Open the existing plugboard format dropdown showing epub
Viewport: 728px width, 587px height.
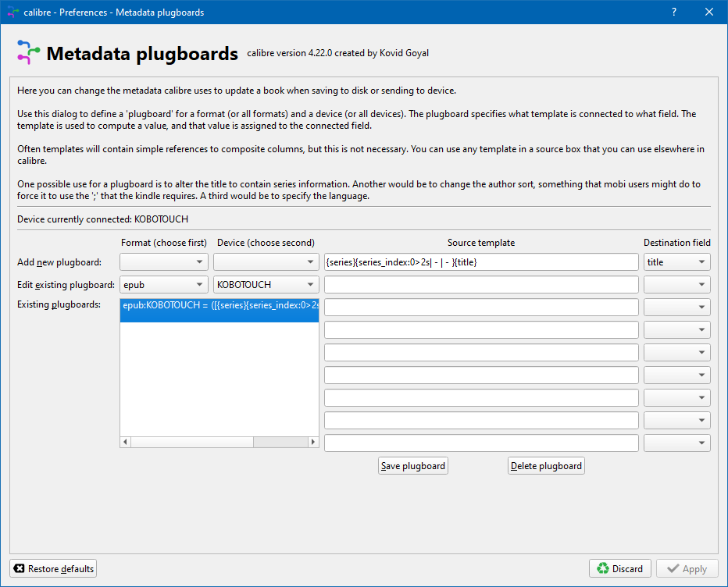click(164, 284)
